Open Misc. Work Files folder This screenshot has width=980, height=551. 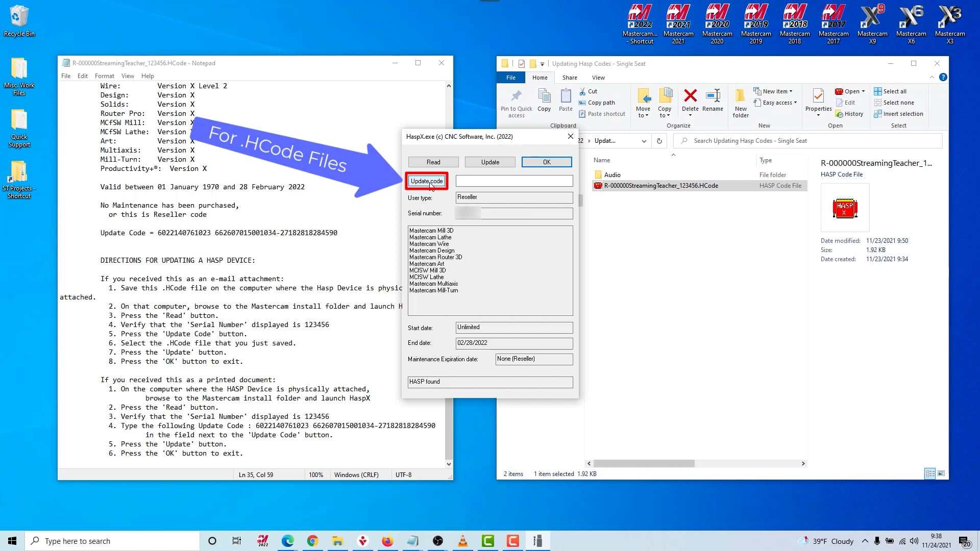click(x=19, y=77)
